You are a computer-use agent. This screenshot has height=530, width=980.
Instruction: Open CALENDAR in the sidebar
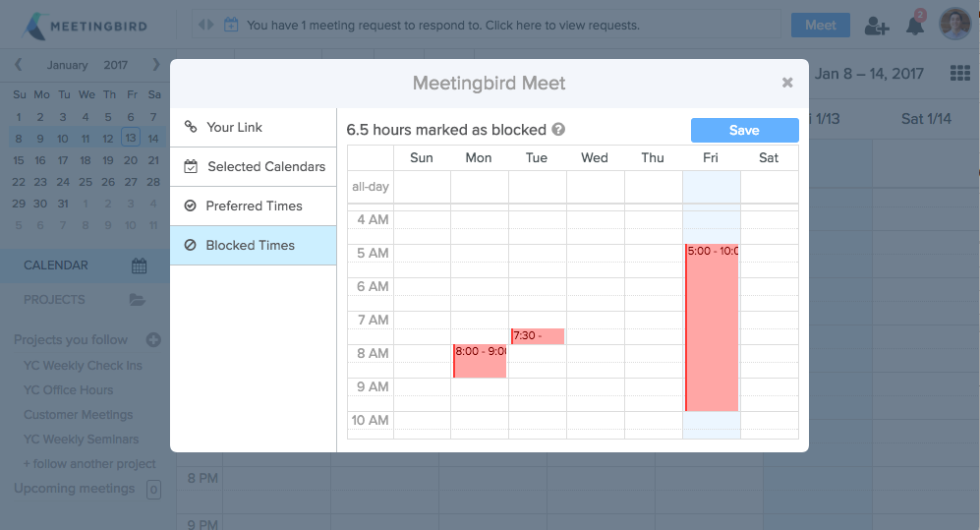click(85, 265)
